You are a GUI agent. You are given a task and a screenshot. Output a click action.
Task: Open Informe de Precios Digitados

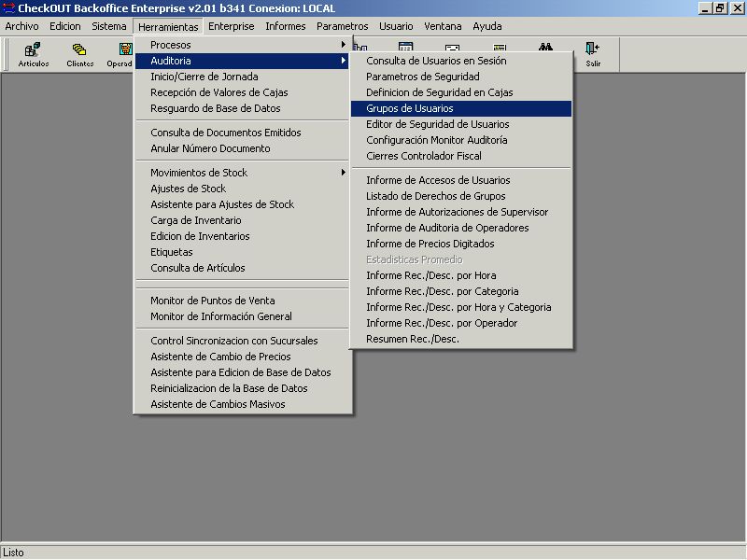coord(461,244)
